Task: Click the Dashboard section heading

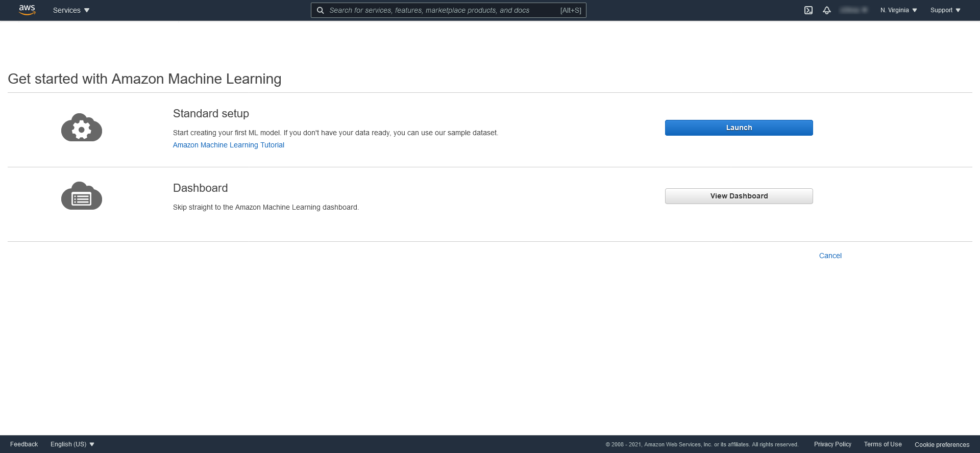Action: [x=200, y=188]
